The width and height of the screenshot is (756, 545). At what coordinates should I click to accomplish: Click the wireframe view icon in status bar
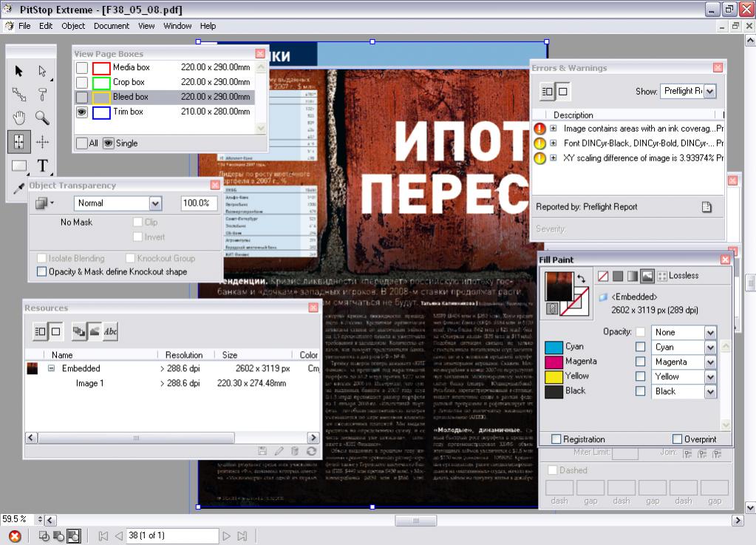coord(44,536)
